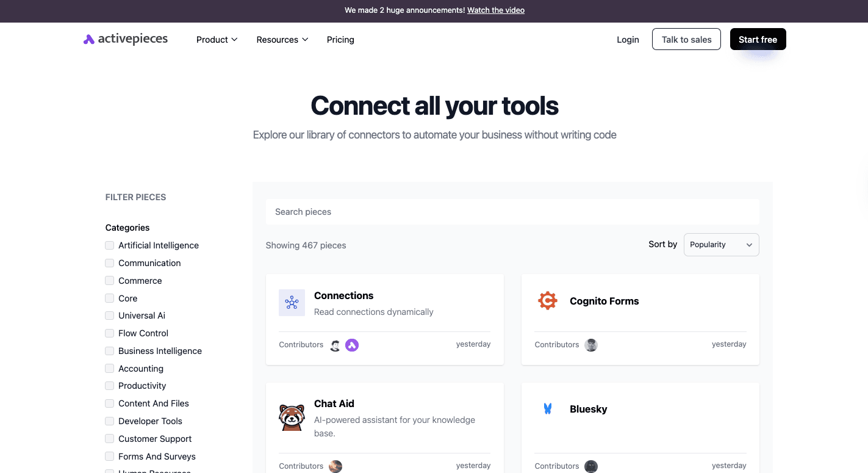
Task: Expand the Product menu dropdown
Action: 217,40
